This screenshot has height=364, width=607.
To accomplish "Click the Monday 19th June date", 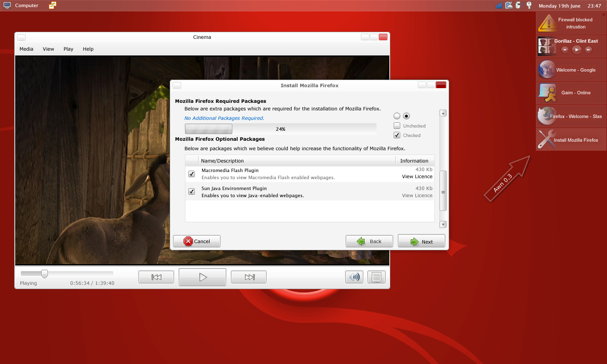I will (x=560, y=6).
